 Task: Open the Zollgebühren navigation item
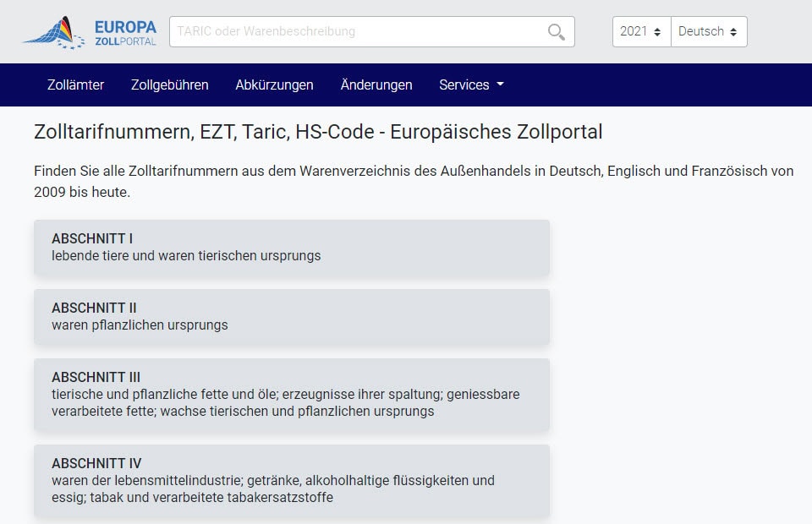point(169,85)
